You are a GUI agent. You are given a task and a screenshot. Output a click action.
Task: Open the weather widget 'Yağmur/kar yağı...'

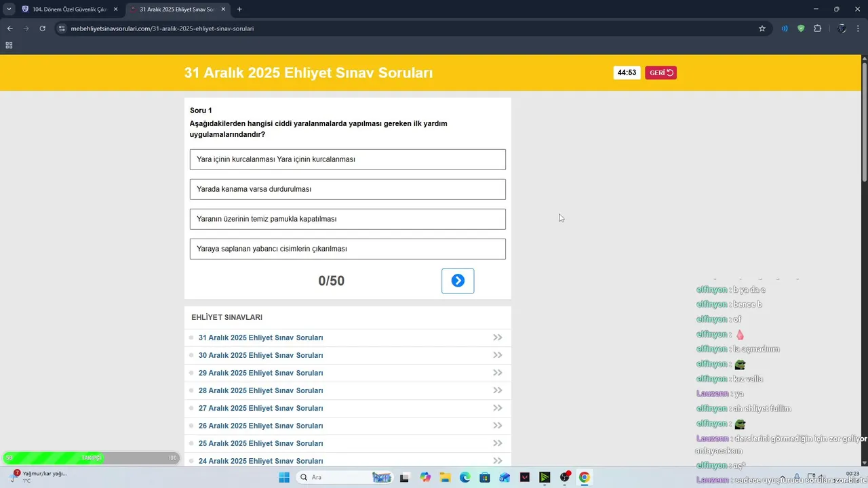tap(39, 476)
